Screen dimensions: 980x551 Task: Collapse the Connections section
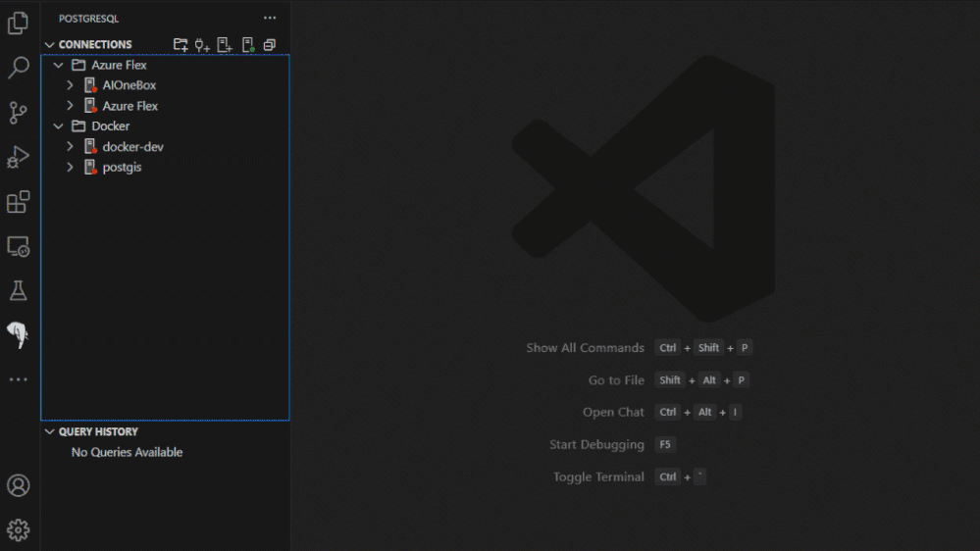click(x=50, y=44)
